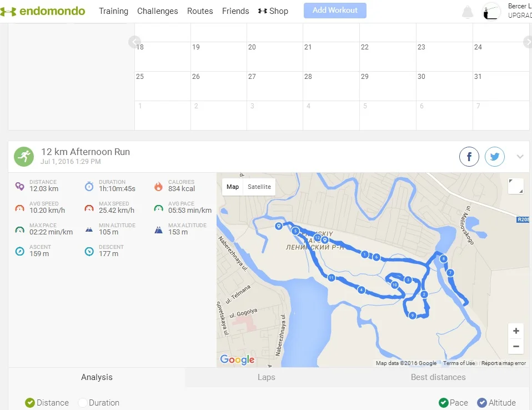The height and width of the screenshot is (410, 532).
Task: Open the Best distances tab
Action: pos(438,377)
